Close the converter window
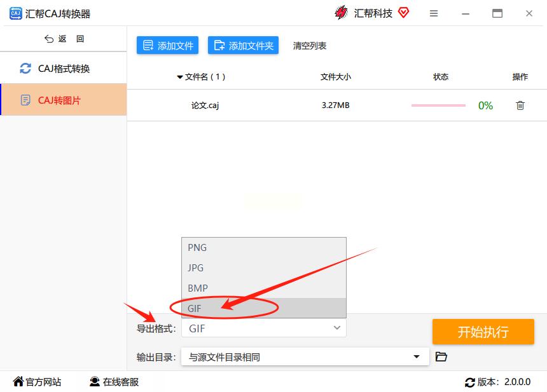547x392 pixels. point(529,13)
